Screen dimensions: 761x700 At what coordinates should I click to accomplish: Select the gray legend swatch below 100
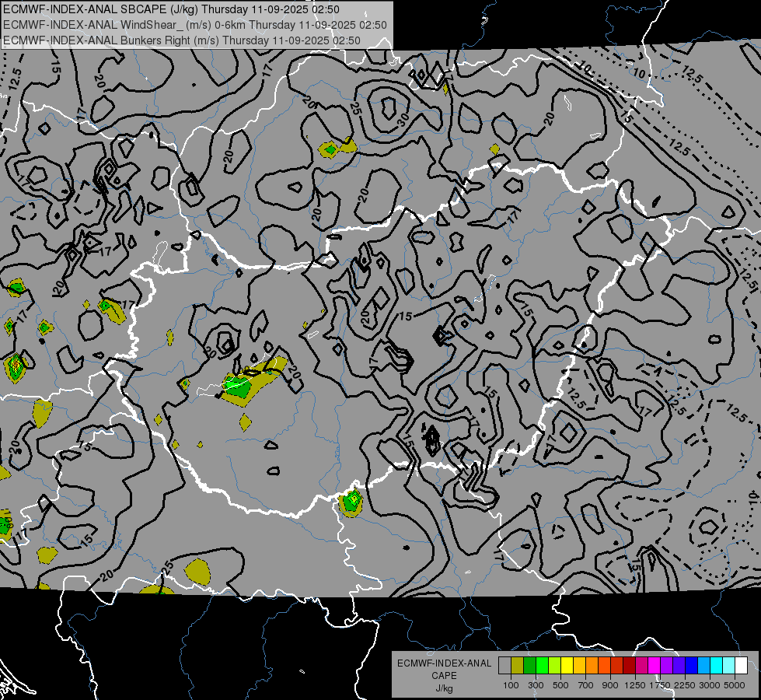tap(504, 666)
